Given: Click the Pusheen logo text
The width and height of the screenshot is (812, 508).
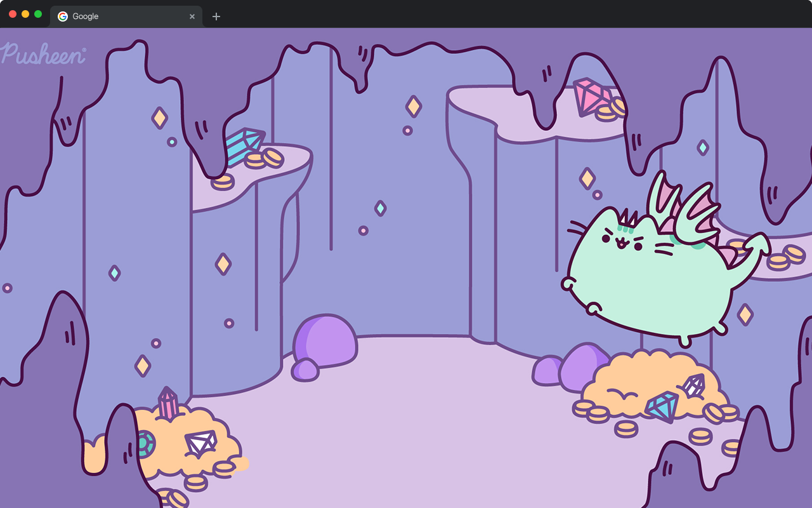Looking at the screenshot, I should 43,55.
